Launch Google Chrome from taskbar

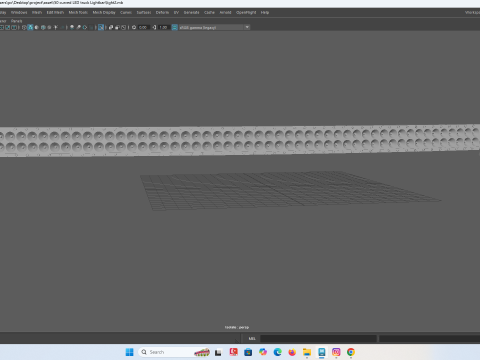coord(351,352)
